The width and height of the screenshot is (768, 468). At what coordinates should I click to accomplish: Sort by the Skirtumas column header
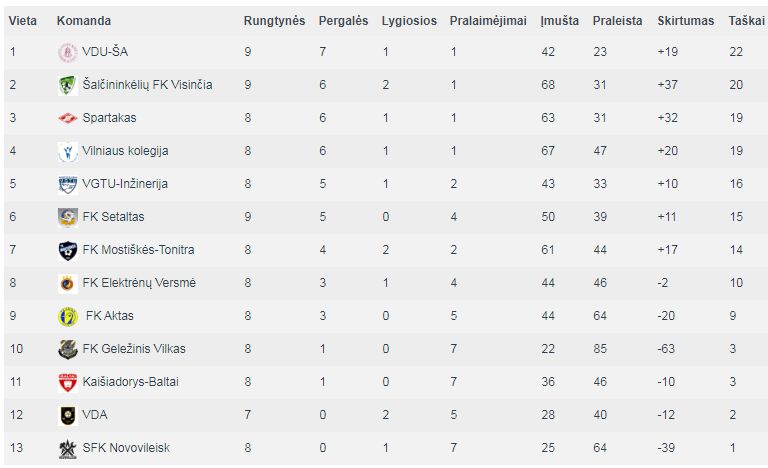click(685, 21)
